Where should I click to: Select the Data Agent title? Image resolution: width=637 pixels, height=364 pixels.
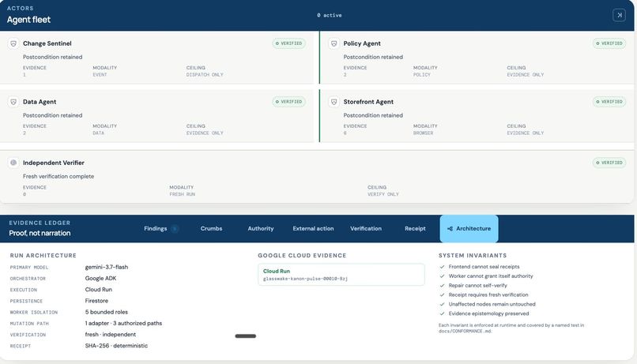tap(40, 102)
